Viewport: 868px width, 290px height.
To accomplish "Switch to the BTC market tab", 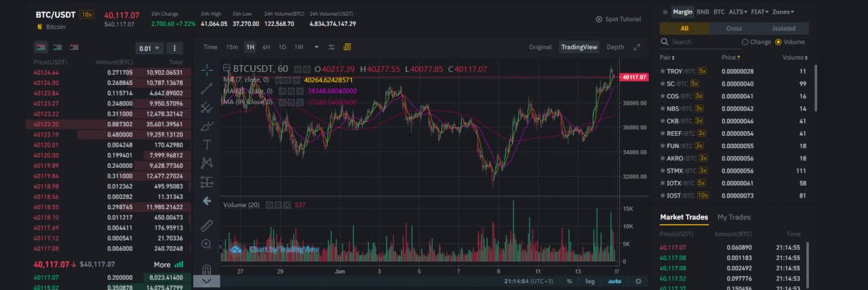I will click(719, 12).
